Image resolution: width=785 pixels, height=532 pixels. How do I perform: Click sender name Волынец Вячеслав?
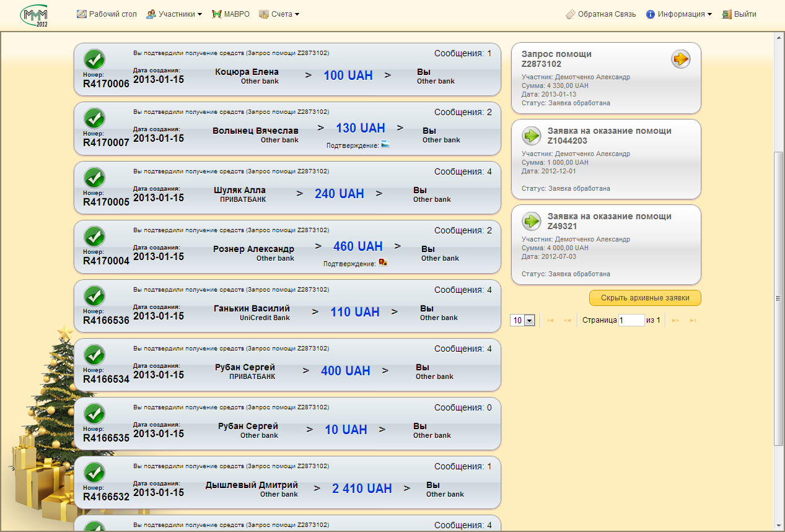click(x=255, y=131)
